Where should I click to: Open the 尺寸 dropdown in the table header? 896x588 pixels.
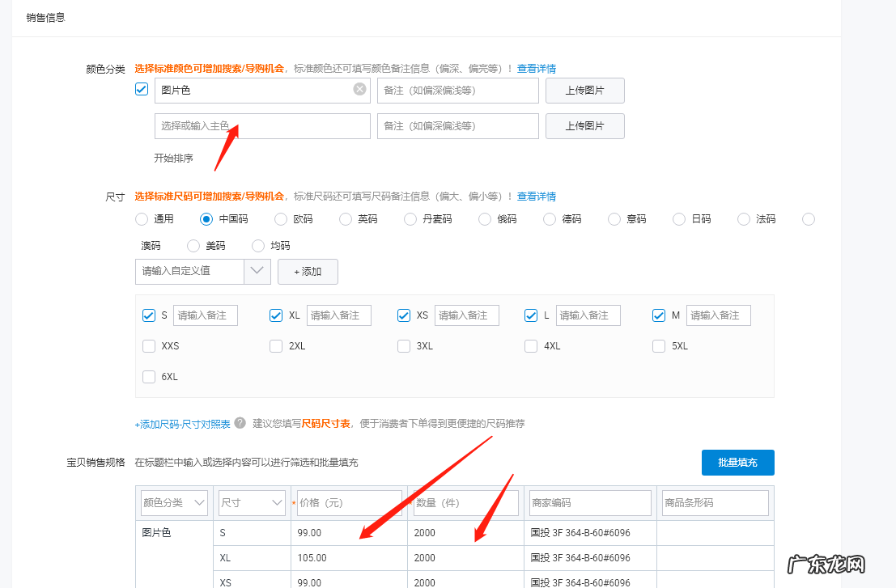click(251, 502)
